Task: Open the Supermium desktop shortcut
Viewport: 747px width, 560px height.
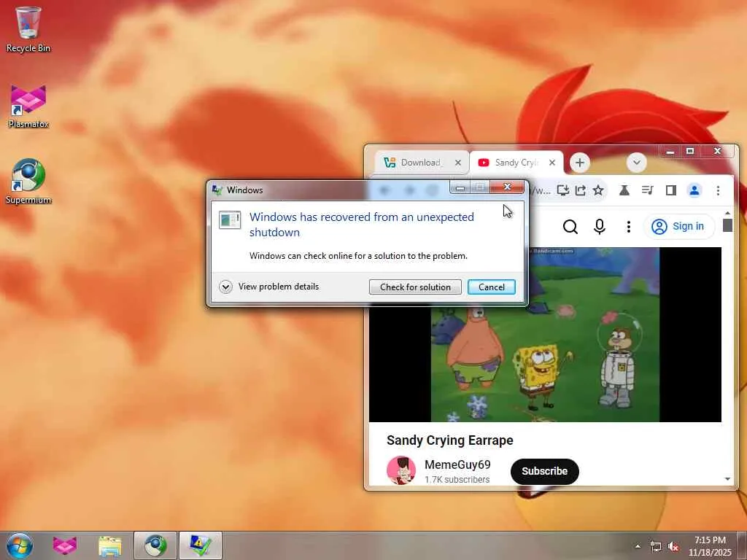Action: pos(28,182)
